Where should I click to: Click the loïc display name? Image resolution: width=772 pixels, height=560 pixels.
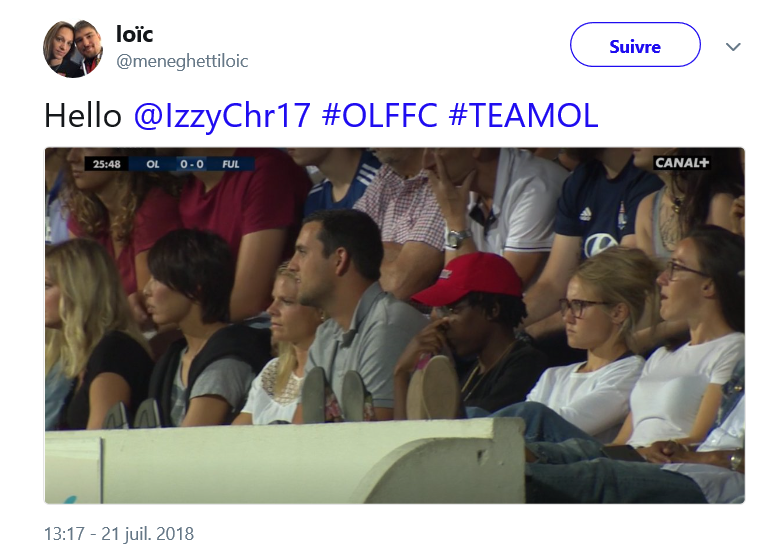click(x=134, y=34)
